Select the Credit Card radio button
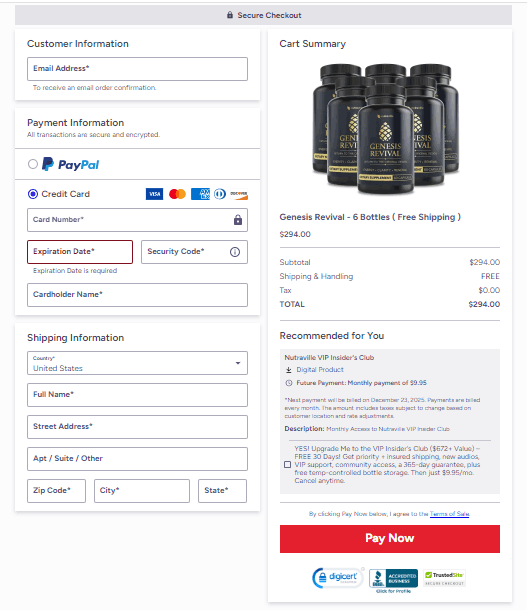Image resolution: width=527 pixels, height=610 pixels. 33,194
